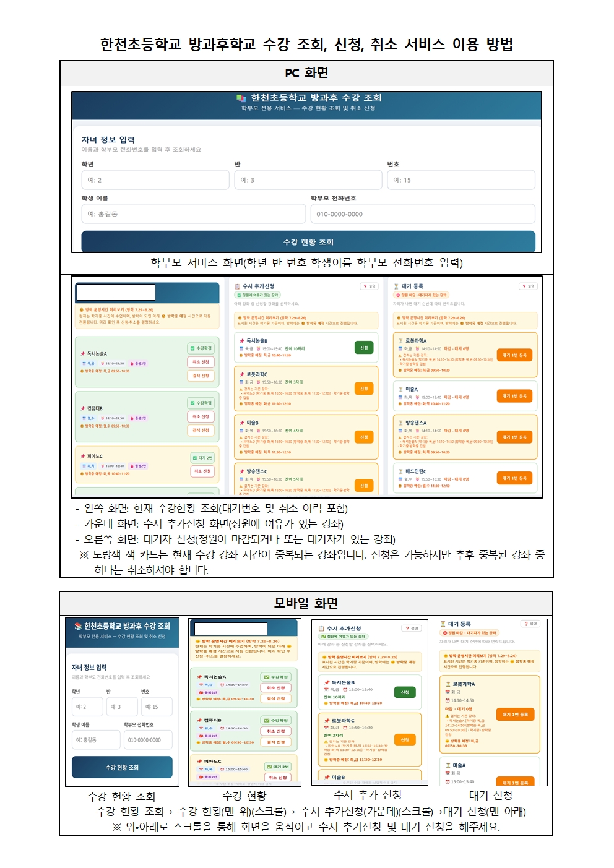Open 설명 help in PC 수시 추가신청 panel
This screenshot has height=868, width=614.
[x=369, y=286]
